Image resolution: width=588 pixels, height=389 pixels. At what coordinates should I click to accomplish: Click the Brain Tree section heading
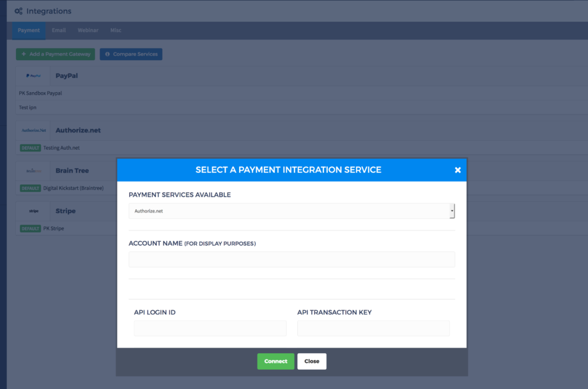pyautogui.click(x=72, y=170)
